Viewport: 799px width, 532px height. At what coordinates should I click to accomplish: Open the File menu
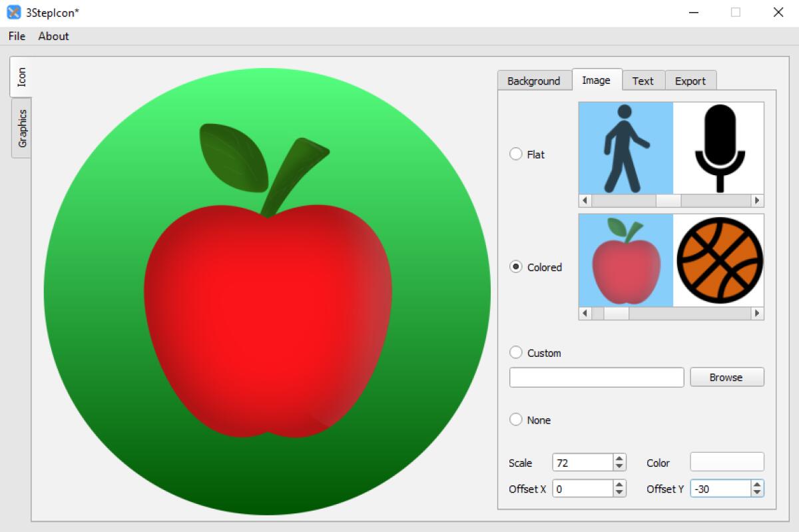coord(15,36)
